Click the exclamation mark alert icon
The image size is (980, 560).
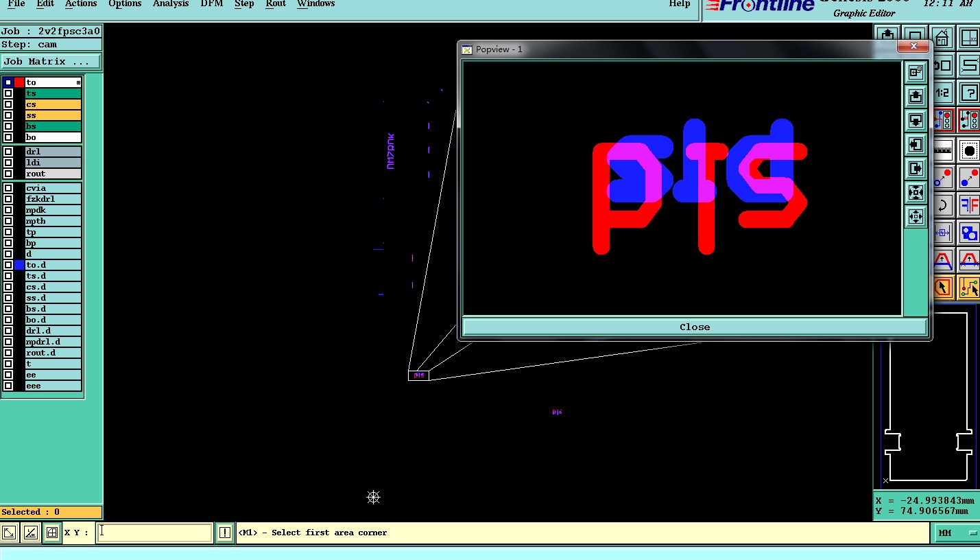click(x=224, y=533)
